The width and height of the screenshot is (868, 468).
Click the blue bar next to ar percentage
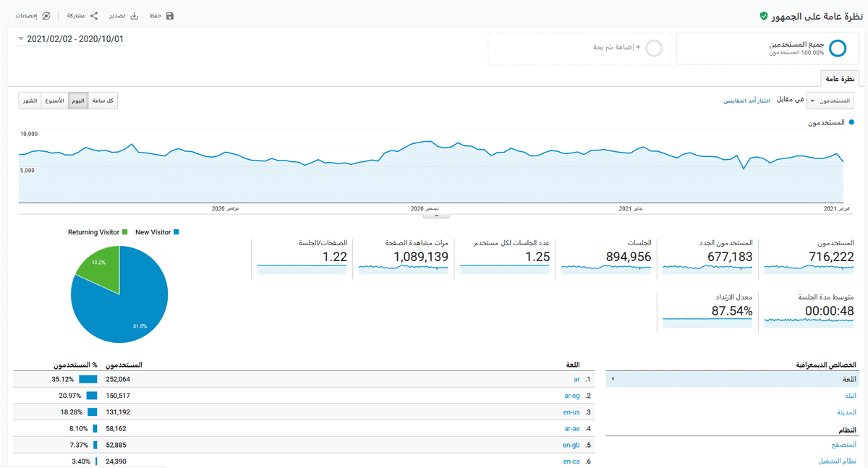pyautogui.click(x=88, y=379)
